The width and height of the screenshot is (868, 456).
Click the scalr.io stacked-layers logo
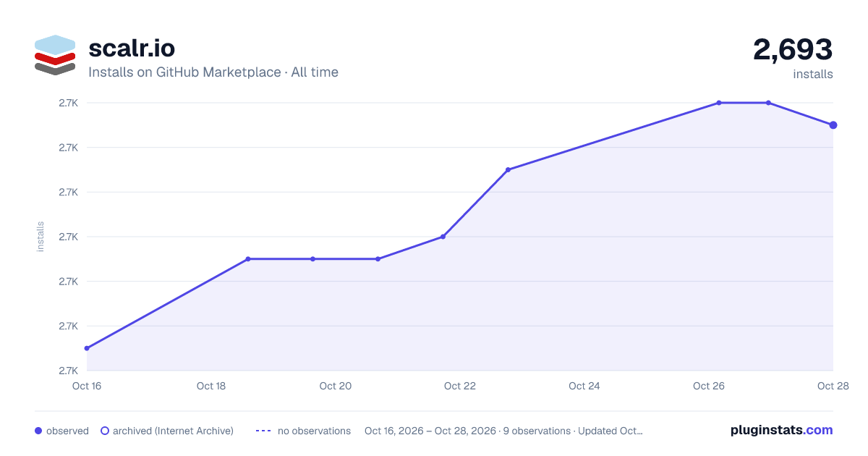click(x=55, y=54)
